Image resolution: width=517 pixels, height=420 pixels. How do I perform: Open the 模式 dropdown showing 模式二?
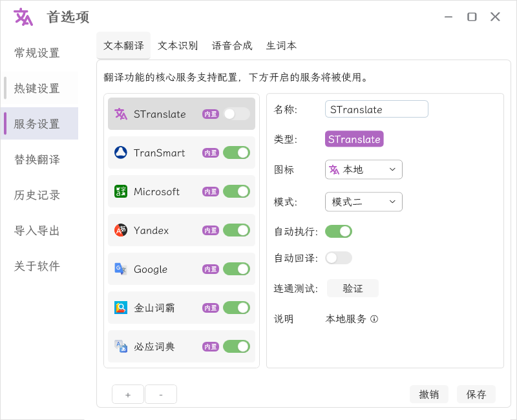(363, 202)
